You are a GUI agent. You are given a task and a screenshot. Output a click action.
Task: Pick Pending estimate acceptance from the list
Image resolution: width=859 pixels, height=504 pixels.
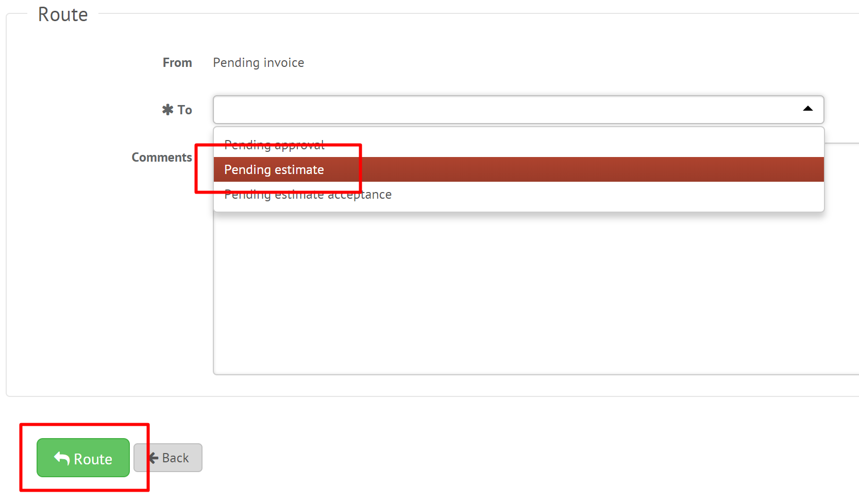point(308,195)
